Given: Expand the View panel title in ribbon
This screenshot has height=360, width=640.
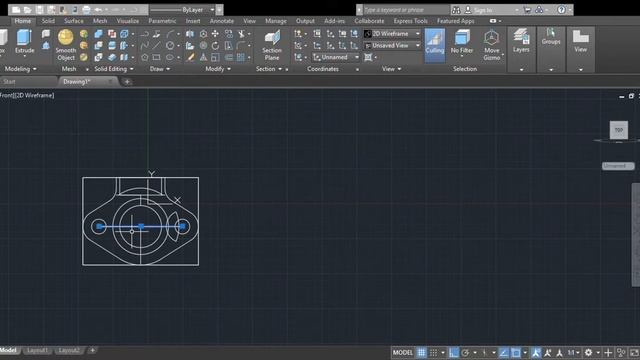Looking at the screenshot, I should click(x=391, y=69).
